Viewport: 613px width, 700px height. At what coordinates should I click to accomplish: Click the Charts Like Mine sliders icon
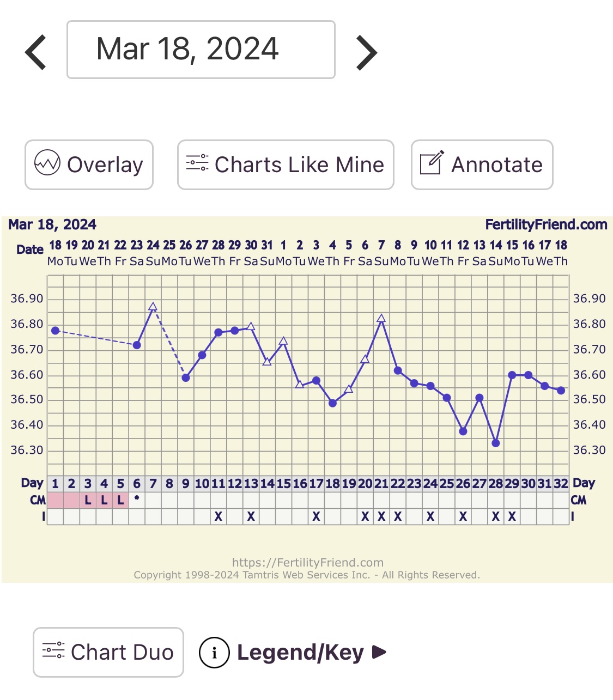click(x=197, y=163)
